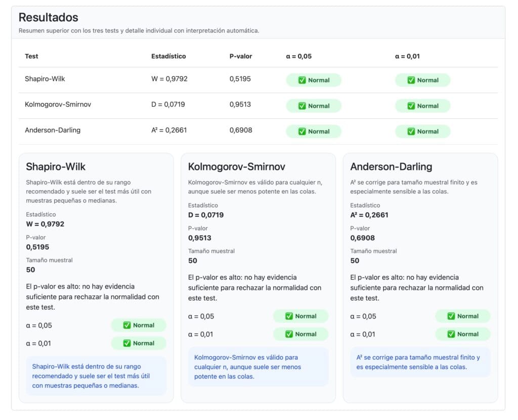Click the Shapiro-Wilk card's α = 0,01 Normal badge

139,343
